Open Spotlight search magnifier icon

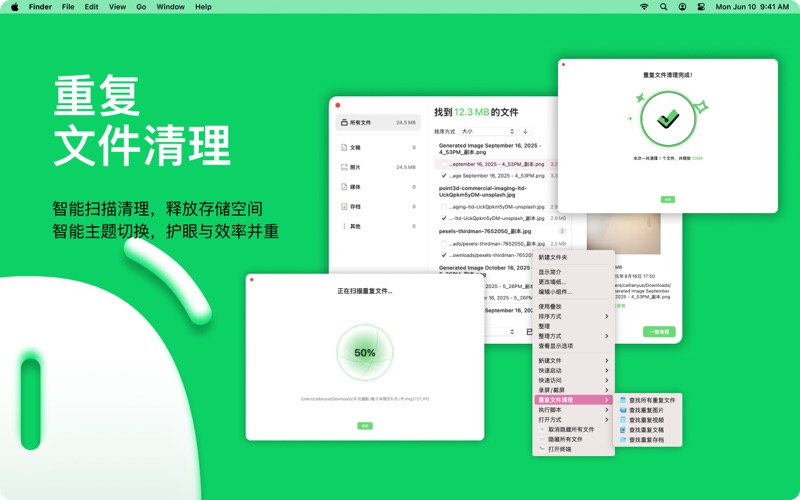coord(663,7)
